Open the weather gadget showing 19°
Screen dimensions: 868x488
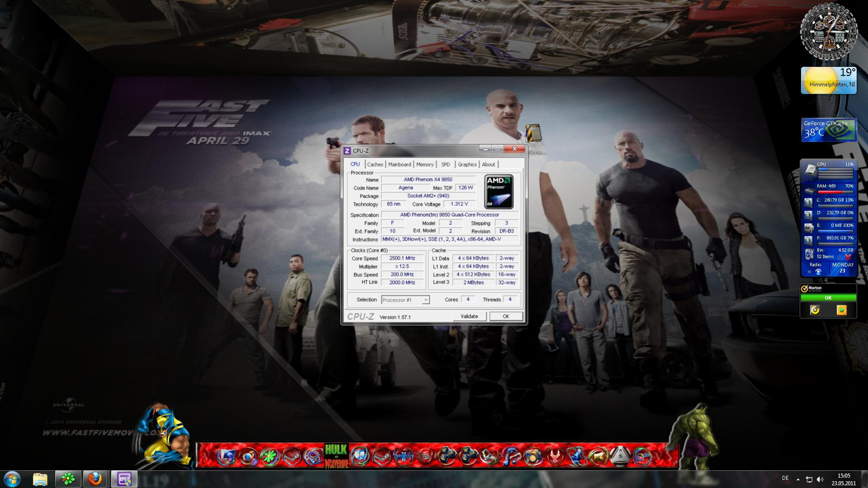pos(829,81)
